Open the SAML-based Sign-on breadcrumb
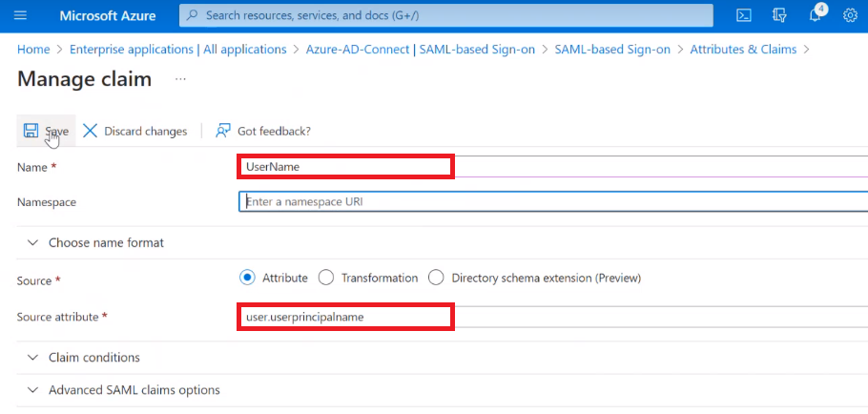868x414 pixels. click(612, 50)
